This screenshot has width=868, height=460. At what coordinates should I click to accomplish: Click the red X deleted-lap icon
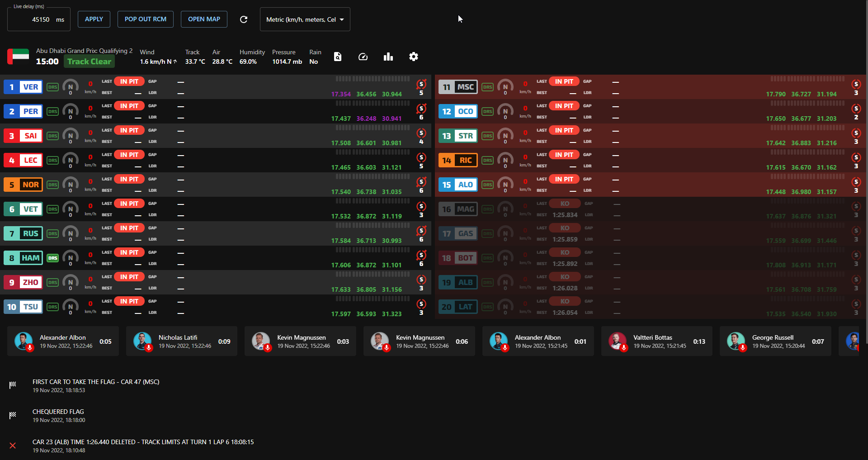pos(13,446)
